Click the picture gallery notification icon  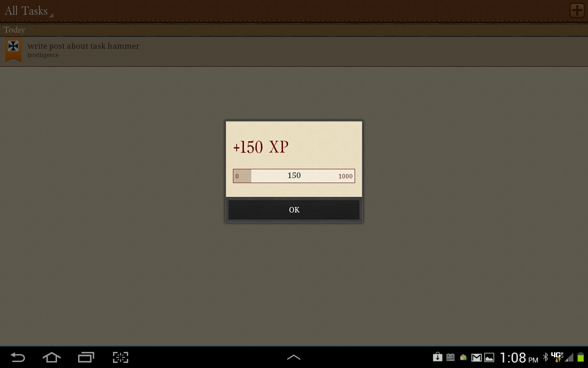(x=489, y=357)
